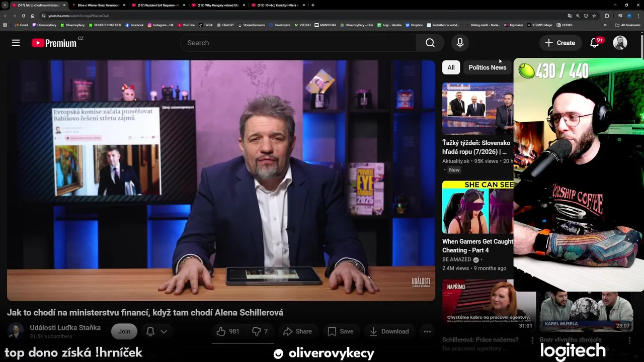Open a new browser tab with plus
This screenshot has width=644, height=362.
[313, 5]
